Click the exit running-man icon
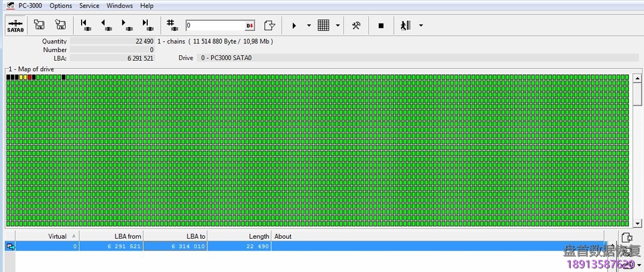Viewport: 644px width, 272px height. [x=406, y=25]
